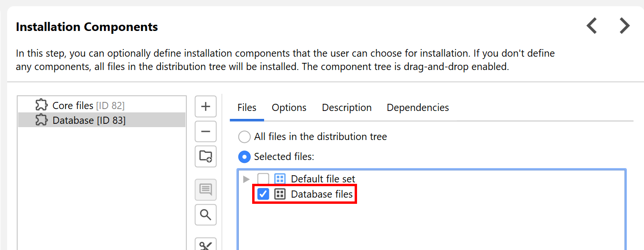Click the Default file set grid icon
Screen dimensions: 644x250
pos(280,179)
